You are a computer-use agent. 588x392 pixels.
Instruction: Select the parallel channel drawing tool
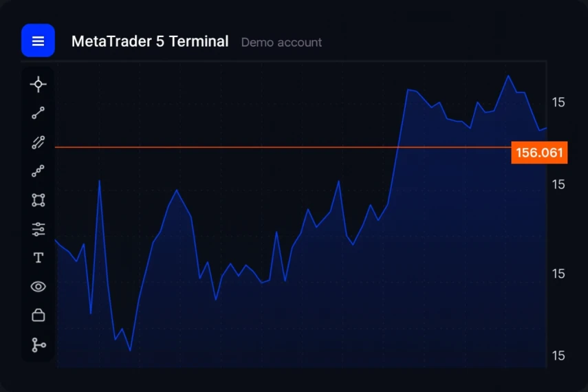tap(39, 142)
